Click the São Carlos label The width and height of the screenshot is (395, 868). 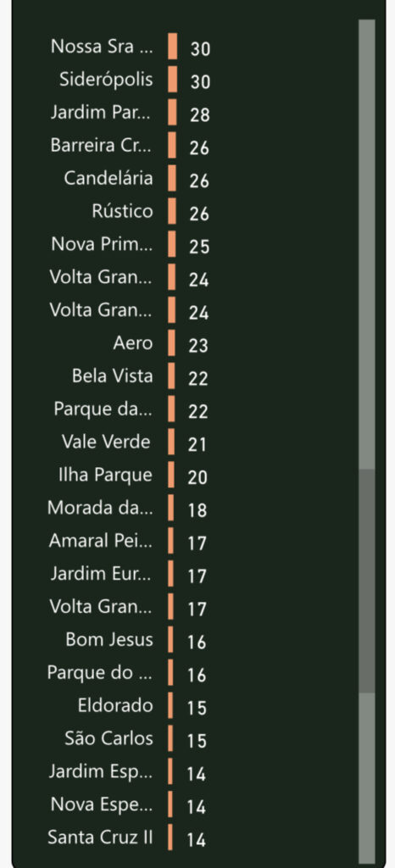[109, 738]
